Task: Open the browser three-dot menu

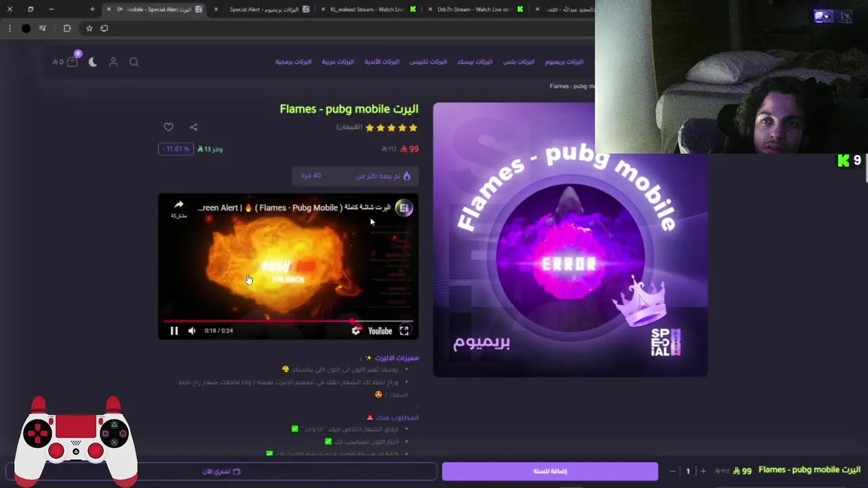Action: (x=9, y=28)
